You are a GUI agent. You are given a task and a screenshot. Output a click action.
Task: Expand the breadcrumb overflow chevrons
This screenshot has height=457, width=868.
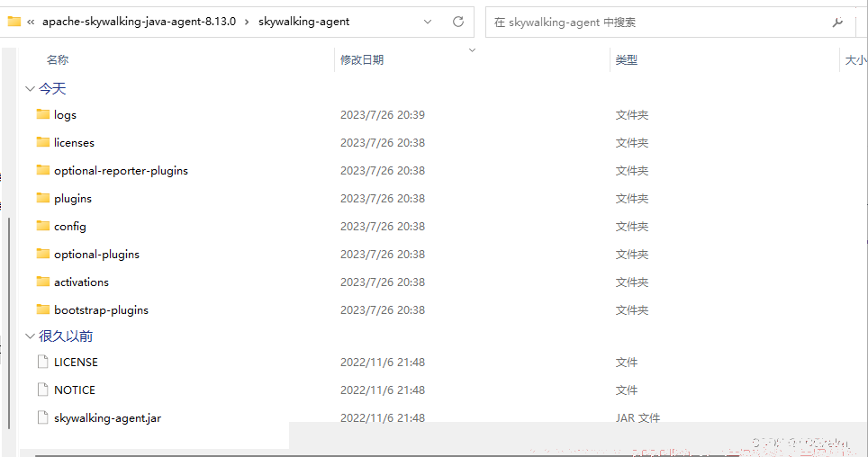(x=31, y=22)
